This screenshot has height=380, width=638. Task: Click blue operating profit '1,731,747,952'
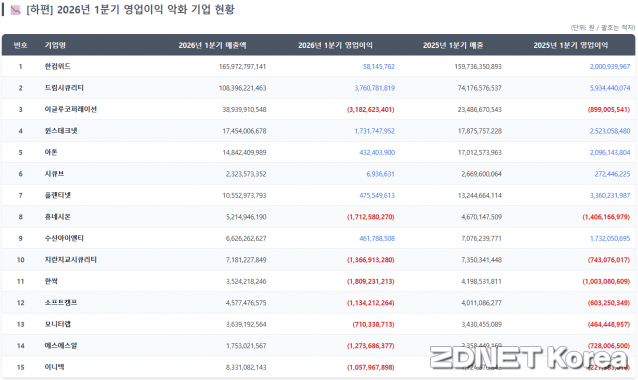[x=375, y=131]
